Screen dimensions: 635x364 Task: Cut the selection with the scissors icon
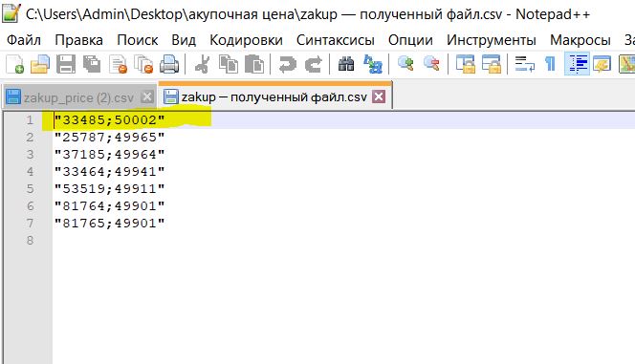(203, 64)
